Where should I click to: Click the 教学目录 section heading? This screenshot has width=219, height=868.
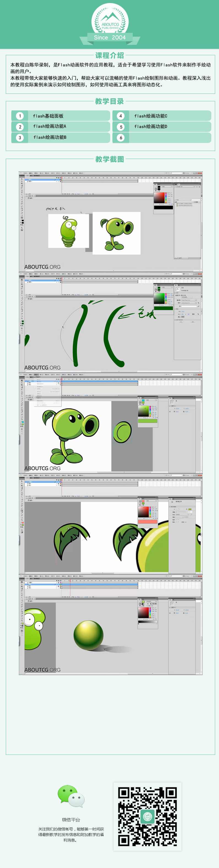click(x=110, y=101)
